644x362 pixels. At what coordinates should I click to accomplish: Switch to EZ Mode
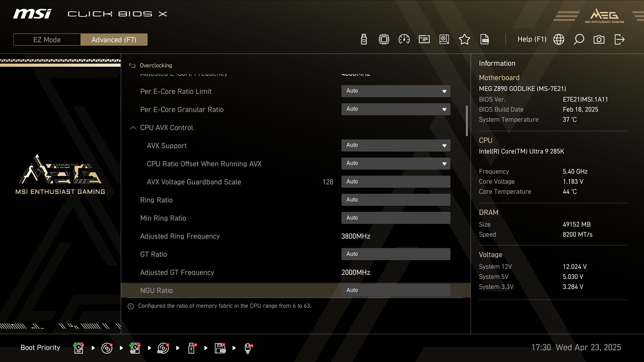(47, 40)
